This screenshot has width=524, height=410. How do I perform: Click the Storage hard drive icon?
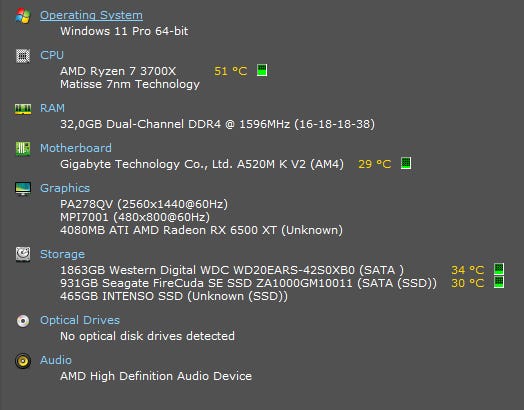[23, 255]
